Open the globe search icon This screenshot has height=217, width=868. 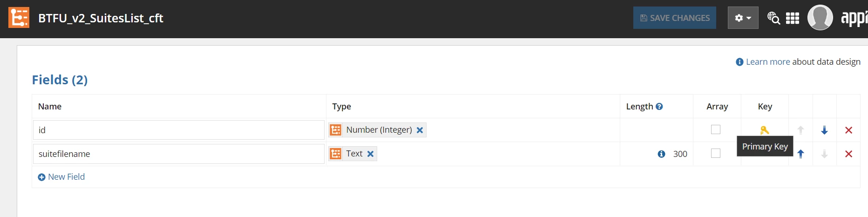[x=773, y=18]
